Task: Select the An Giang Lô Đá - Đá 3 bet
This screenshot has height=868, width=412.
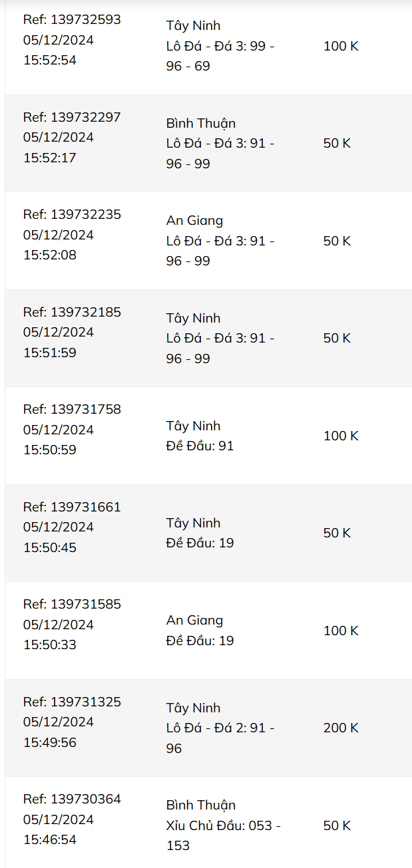Action: coord(220,241)
